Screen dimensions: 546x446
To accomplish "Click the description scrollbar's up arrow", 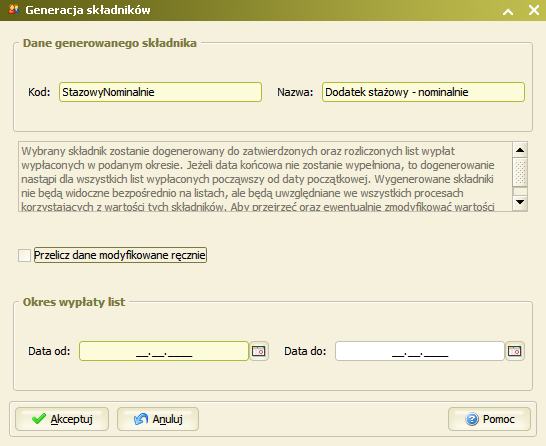I will pos(520,150).
